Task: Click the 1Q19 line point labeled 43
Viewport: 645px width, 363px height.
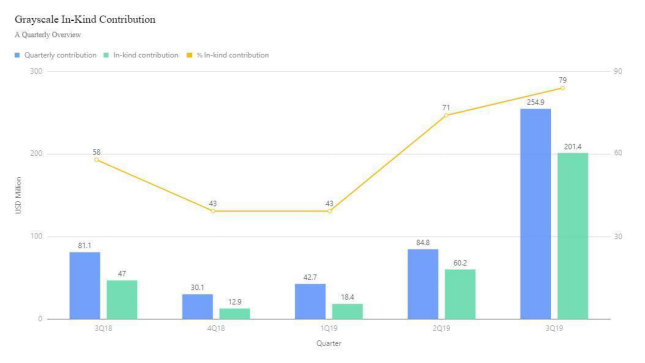Action: 329,211
